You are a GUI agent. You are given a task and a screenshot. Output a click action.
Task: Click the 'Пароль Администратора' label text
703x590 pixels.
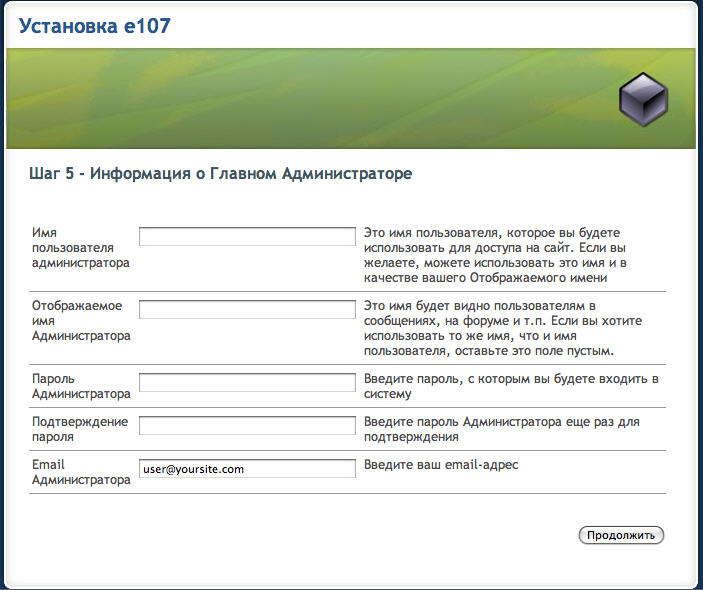click(80, 386)
